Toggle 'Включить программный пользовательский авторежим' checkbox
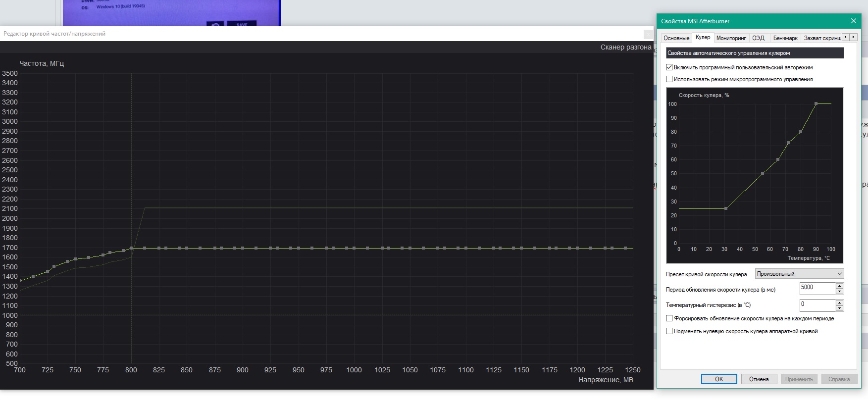Image resolution: width=868 pixels, height=404 pixels. coord(669,67)
